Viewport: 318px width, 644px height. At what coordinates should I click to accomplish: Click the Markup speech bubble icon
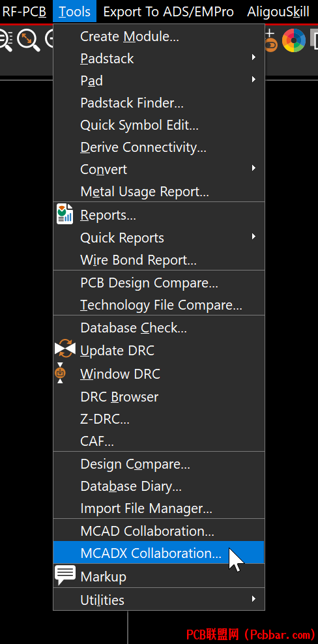(65, 576)
